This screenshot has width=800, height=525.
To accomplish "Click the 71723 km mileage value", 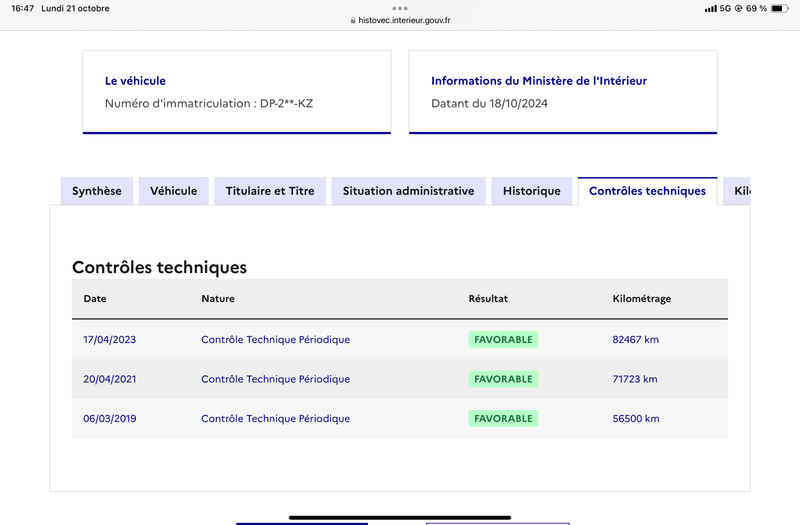I will [635, 379].
